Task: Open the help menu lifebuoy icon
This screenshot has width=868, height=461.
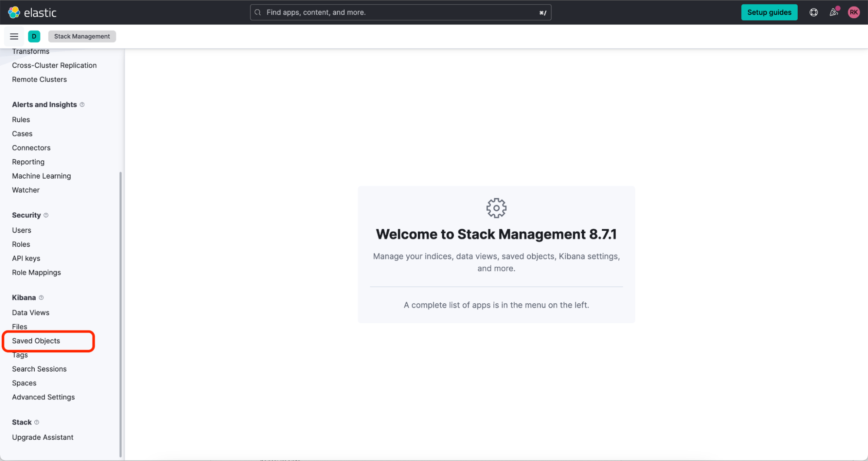Action: 814,12
